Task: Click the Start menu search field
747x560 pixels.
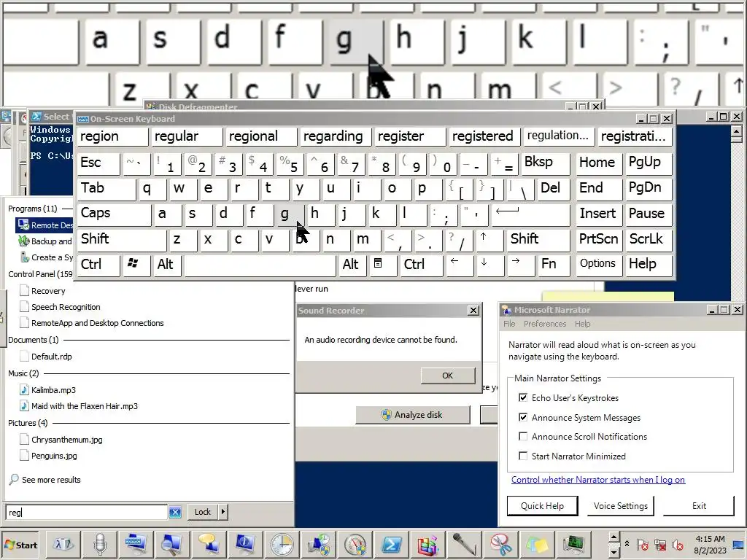Action: [x=87, y=513]
